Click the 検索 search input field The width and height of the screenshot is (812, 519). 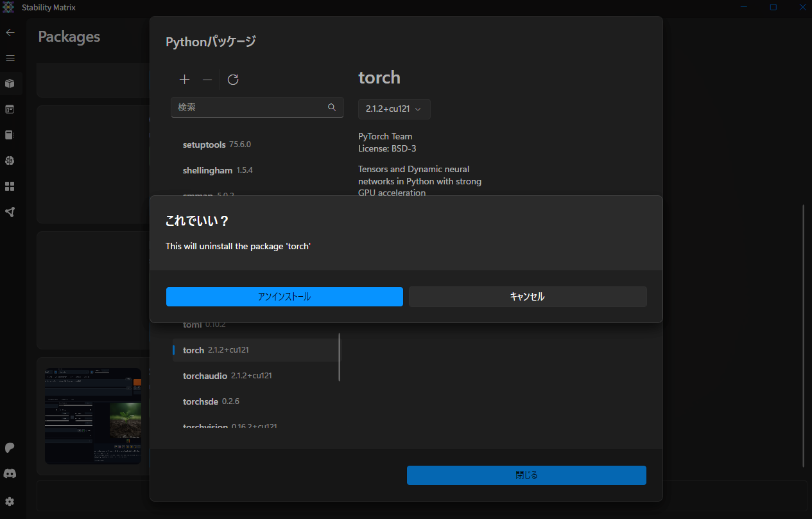coord(257,107)
